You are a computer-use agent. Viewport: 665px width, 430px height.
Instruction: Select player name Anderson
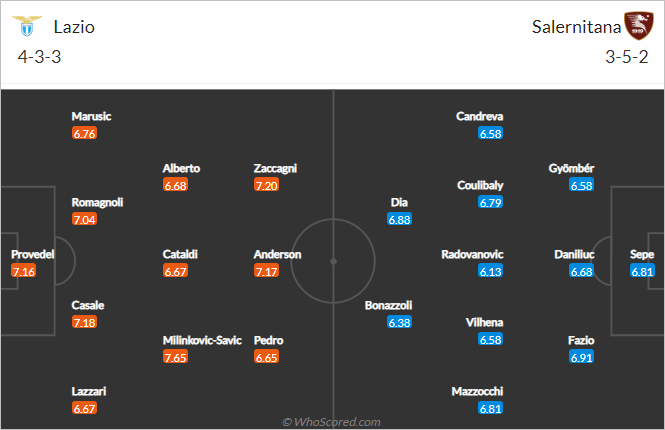click(277, 254)
